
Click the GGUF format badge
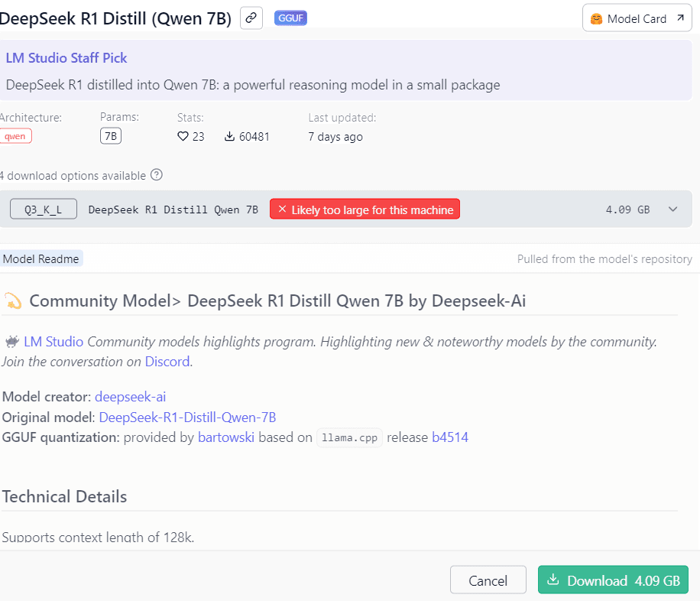click(290, 18)
